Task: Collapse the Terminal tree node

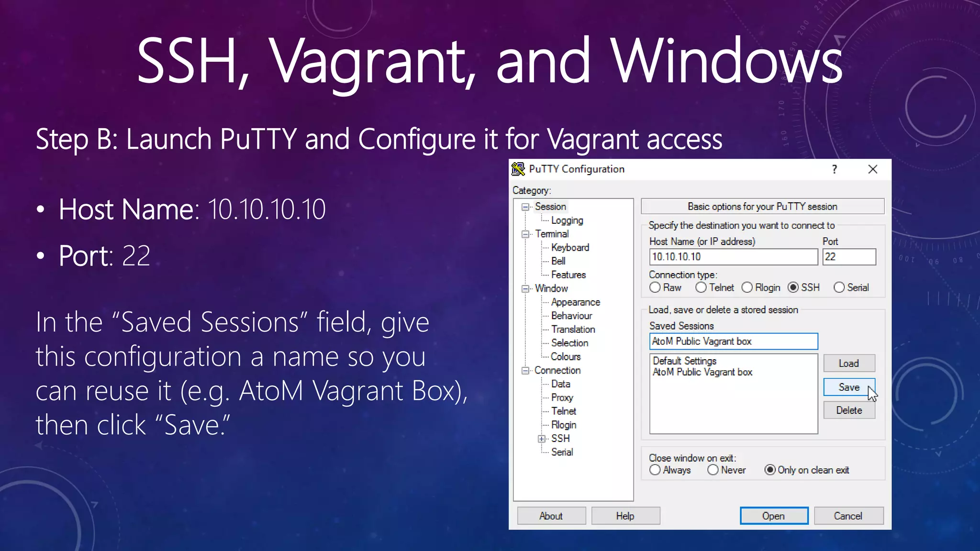Action: [525, 234]
